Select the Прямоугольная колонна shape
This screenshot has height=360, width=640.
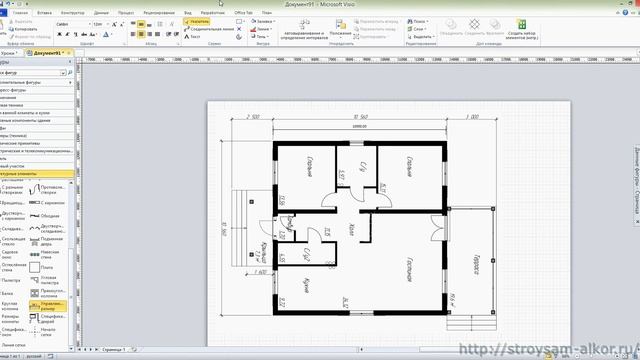(x=47, y=293)
